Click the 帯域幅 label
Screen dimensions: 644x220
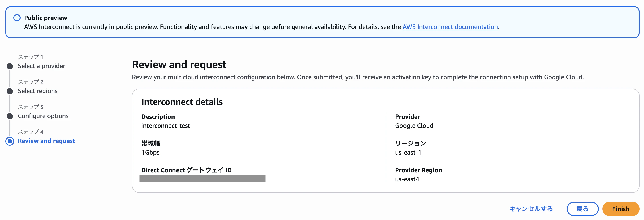pos(151,143)
